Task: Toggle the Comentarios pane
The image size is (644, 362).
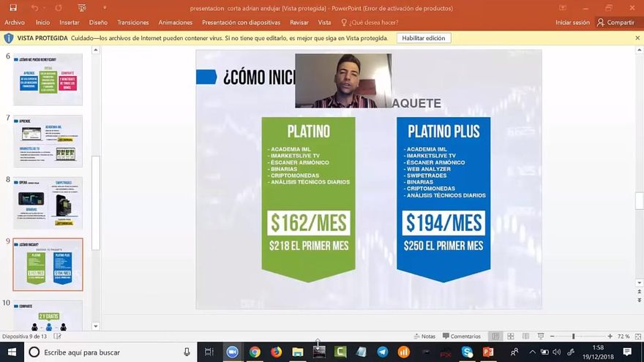Action: click(x=461, y=336)
